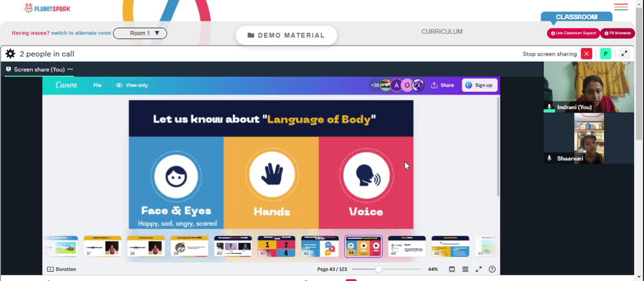This screenshot has width=644, height=281.
Task: Open Screen share tab options ellipsis
Action: [x=70, y=70]
